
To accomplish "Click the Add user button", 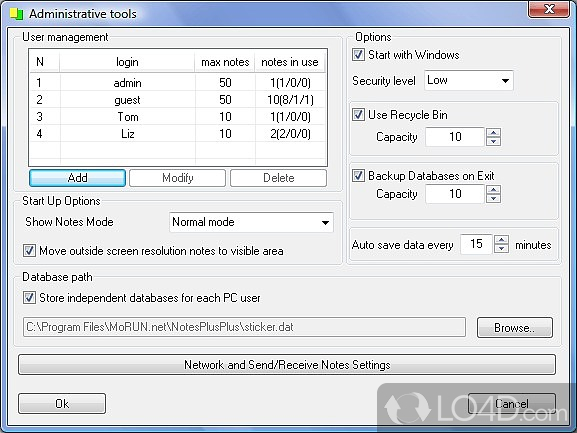I will 77,178.
